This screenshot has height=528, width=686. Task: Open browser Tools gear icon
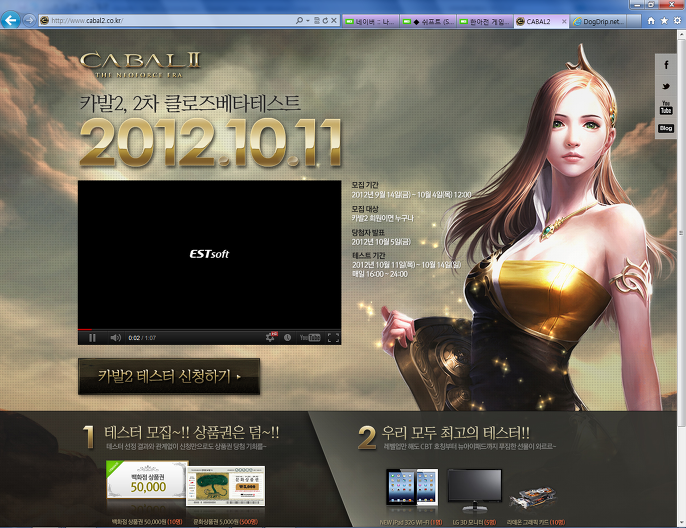[x=677, y=21]
